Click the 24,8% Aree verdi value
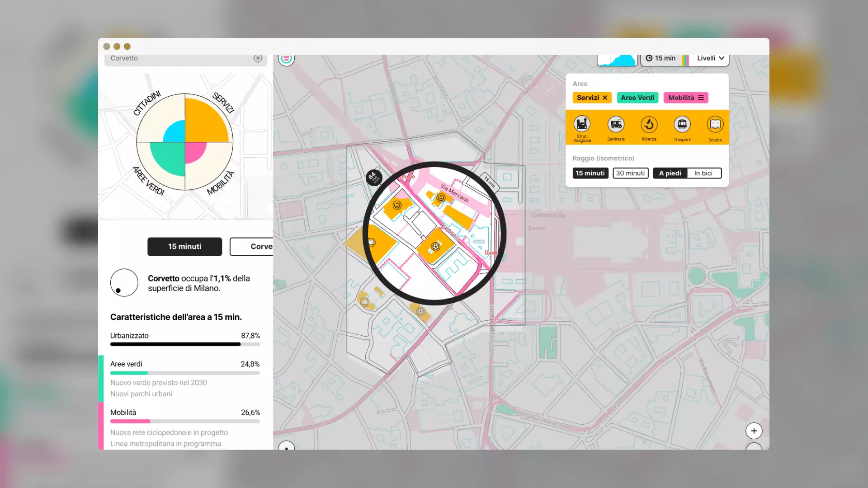 250,364
